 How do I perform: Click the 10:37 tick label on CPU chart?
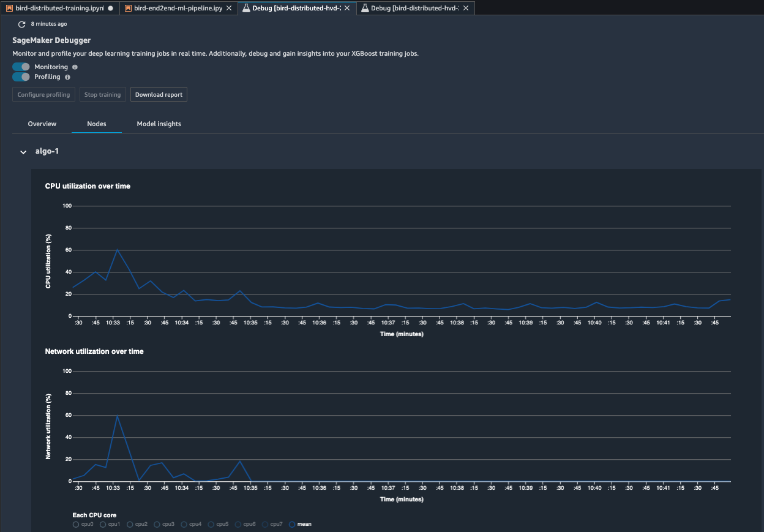[x=388, y=323]
